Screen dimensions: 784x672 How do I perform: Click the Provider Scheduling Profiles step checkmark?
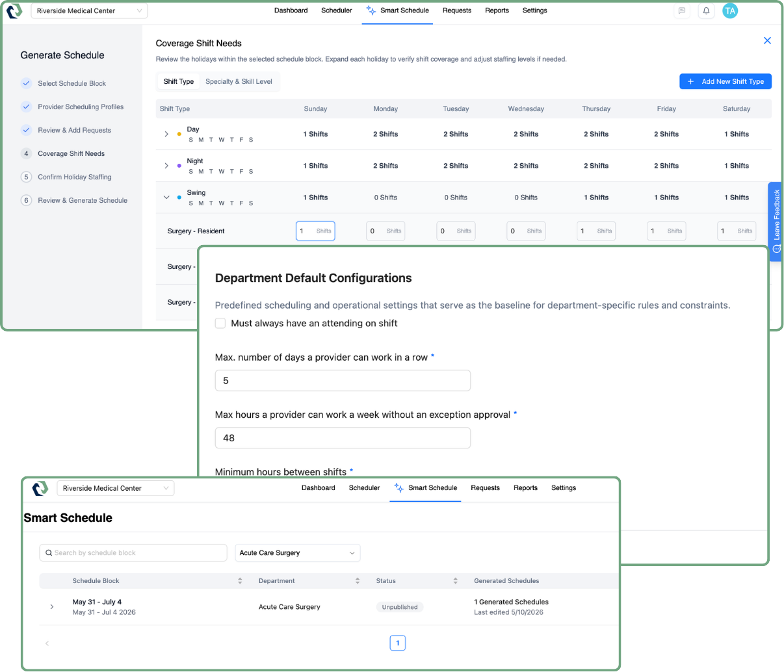pyautogui.click(x=26, y=107)
